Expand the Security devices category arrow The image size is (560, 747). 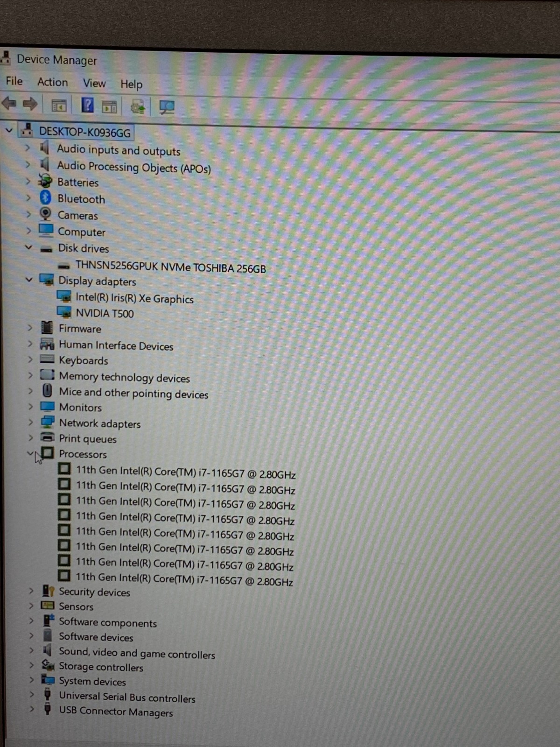click(31, 591)
